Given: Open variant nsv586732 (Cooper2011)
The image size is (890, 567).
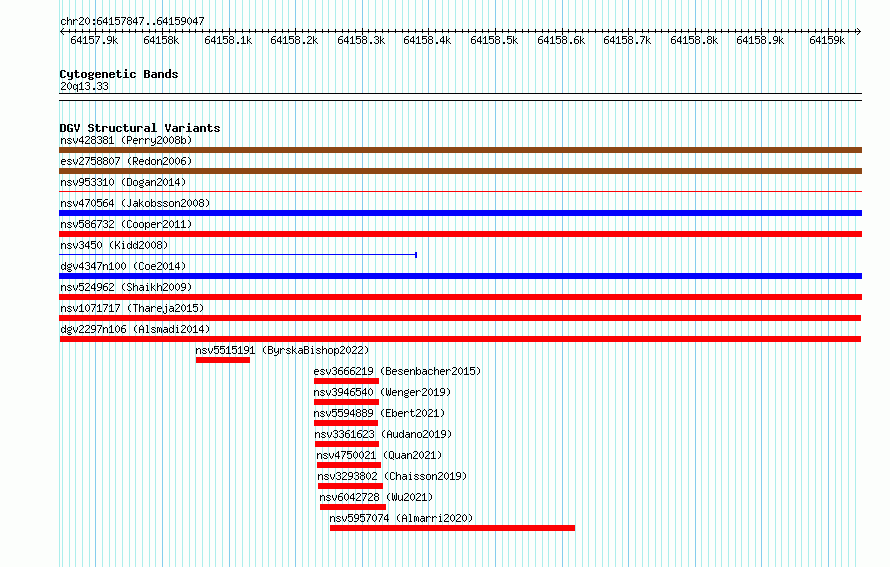Looking at the screenshot, I should (126, 224).
